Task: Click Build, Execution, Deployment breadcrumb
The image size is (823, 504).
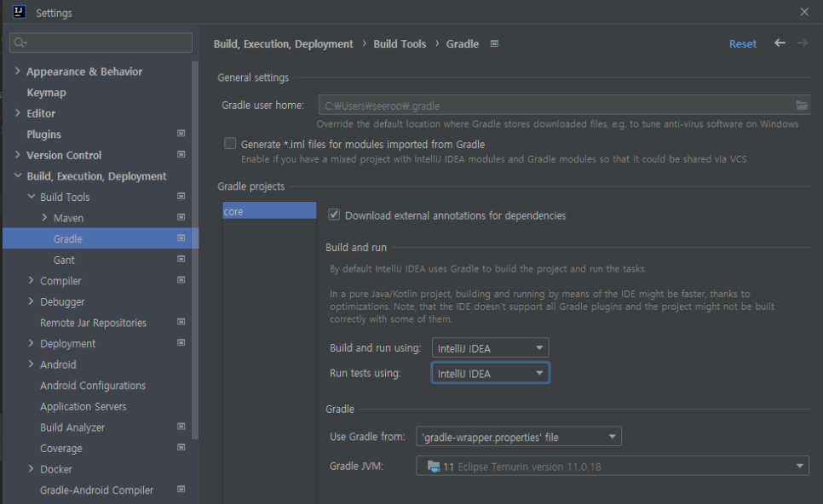Action: (284, 44)
